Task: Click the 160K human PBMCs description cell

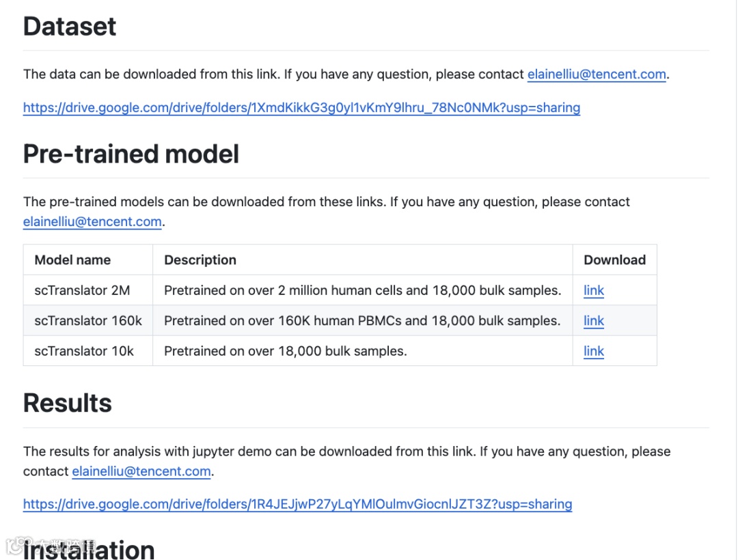Action: (x=362, y=321)
